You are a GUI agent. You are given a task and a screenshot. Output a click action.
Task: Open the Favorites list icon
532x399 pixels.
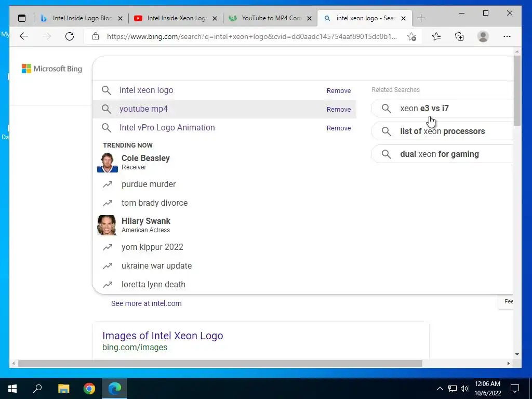tap(436, 36)
